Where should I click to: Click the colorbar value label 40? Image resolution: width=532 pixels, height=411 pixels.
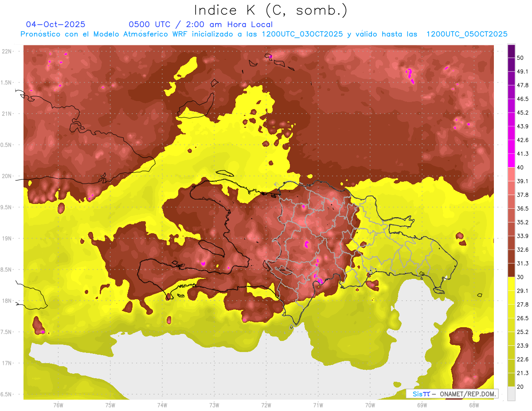(x=520, y=168)
